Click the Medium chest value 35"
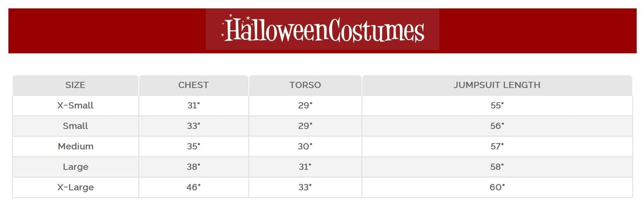The height and width of the screenshot is (210, 644). [x=193, y=147]
